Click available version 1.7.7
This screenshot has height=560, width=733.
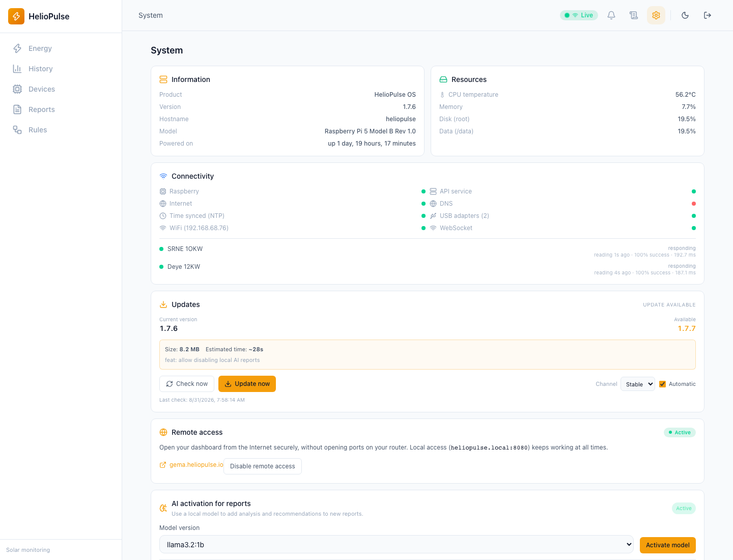(687, 329)
